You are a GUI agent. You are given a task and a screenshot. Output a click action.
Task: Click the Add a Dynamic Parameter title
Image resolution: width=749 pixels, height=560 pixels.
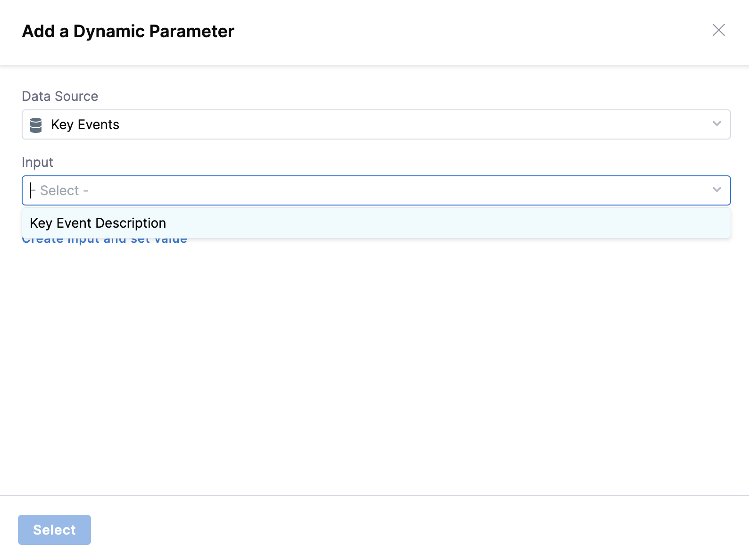coord(128,32)
